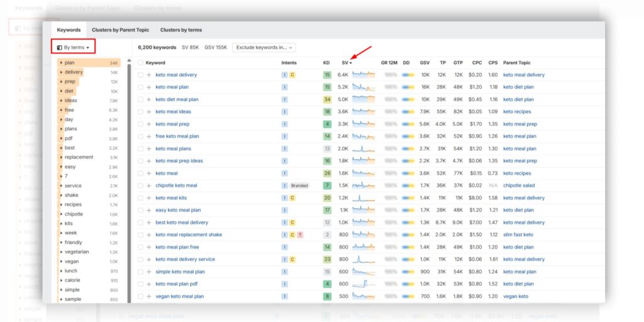The image size is (644, 322).
Task: Click the 'Branded' badge on chipotle keto meal
Action: [299, 186]
